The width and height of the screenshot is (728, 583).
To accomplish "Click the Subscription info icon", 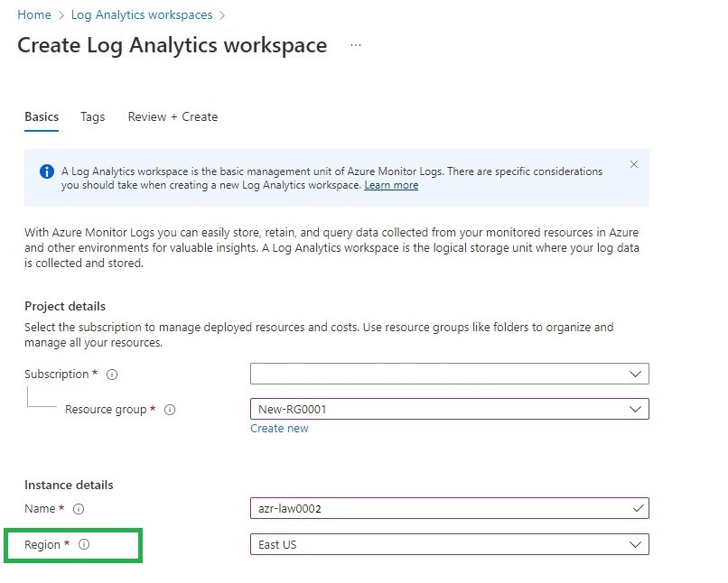I will [x=112, y=375].
